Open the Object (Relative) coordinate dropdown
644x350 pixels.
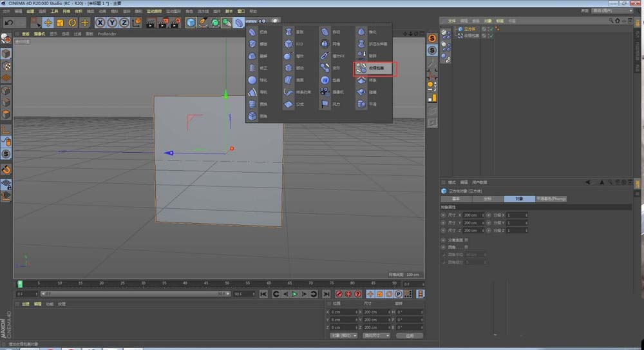(x=343, y=335)
